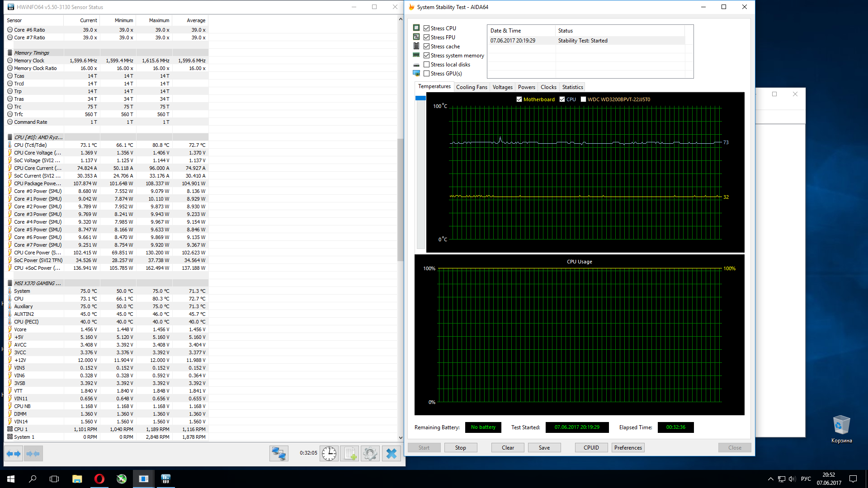The height and width of the screenshot is (488, 868).
Task: Uncheck the Stress FPU checkbox
Action: [426, 38]
